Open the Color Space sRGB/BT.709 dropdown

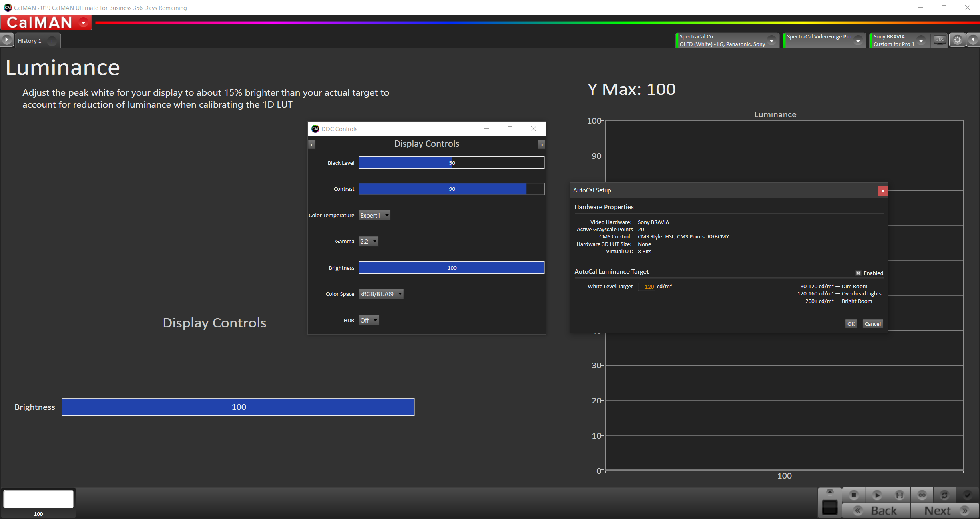381,294
